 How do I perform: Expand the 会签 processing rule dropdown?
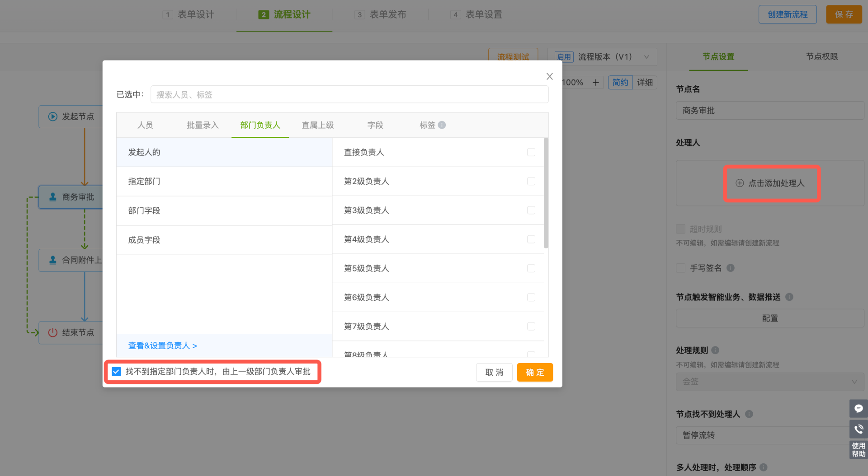point(769,382)
